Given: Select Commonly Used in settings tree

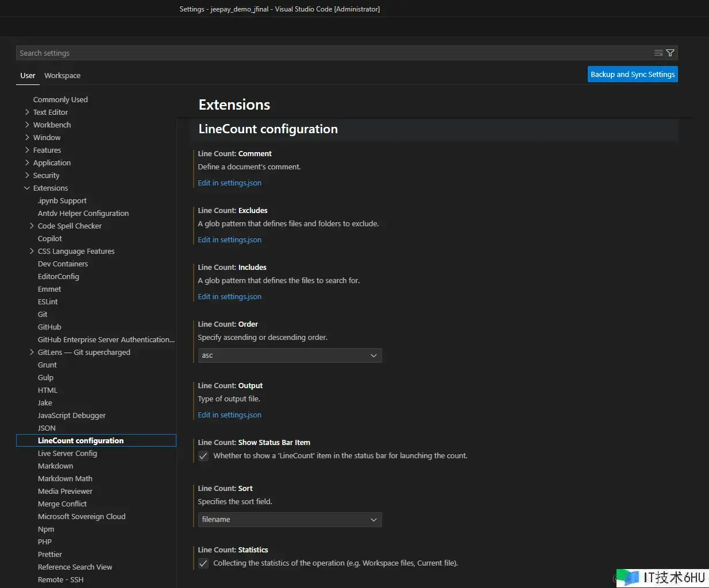Looking at the screenshot, I should point(60,99).
